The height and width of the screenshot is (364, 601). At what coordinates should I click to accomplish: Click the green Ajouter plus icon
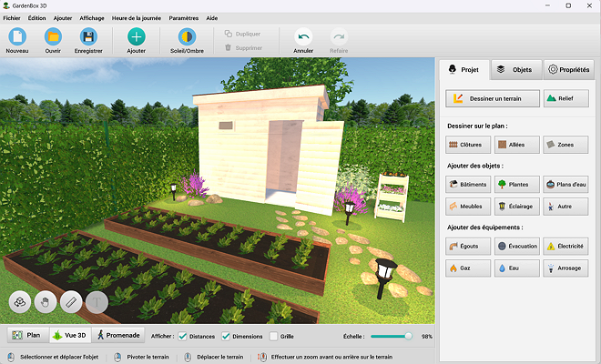137,36
